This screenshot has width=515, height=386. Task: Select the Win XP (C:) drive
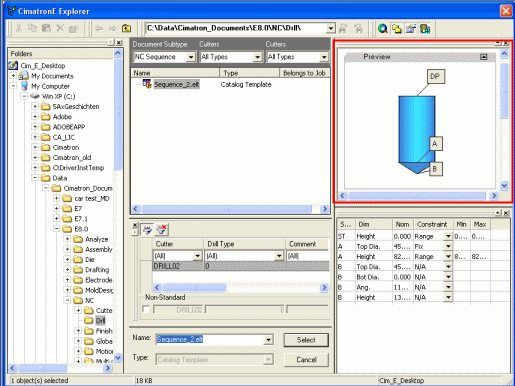pyautogui.click(x=59, y=96)
